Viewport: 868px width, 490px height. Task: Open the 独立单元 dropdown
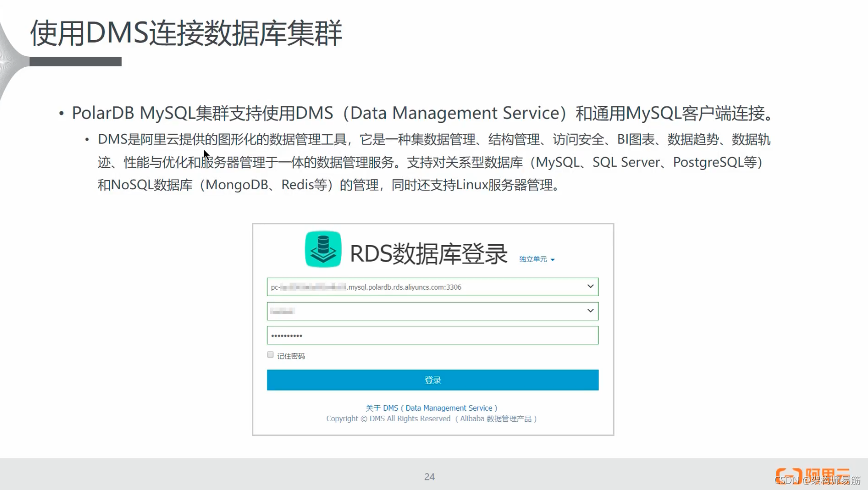537,259
